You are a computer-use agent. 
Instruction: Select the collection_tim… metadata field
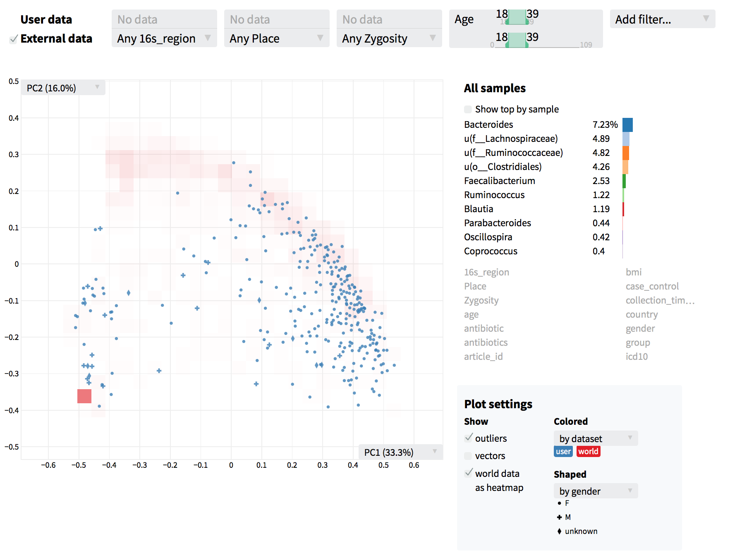coord(660,300)
